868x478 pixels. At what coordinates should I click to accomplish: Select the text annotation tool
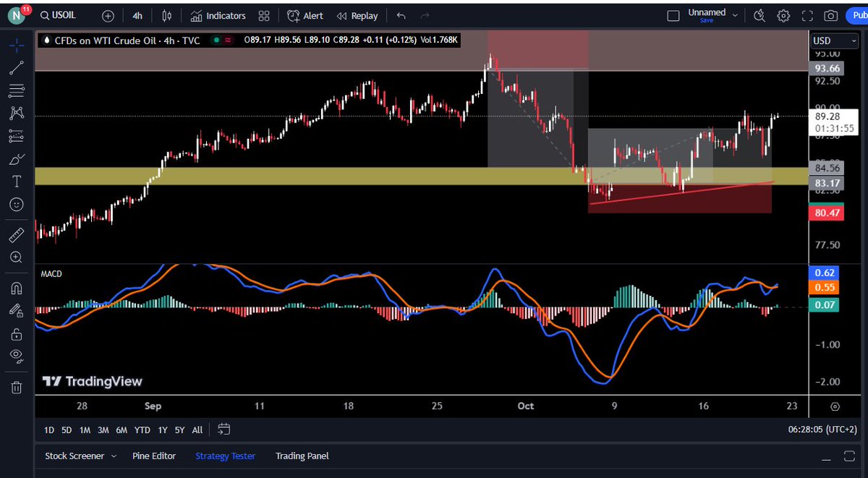tap(16, 181)
